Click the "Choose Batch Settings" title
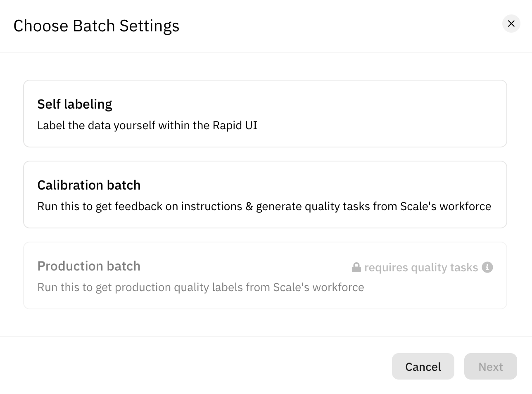Screen dimensions: 532x394 click(96, 26)
